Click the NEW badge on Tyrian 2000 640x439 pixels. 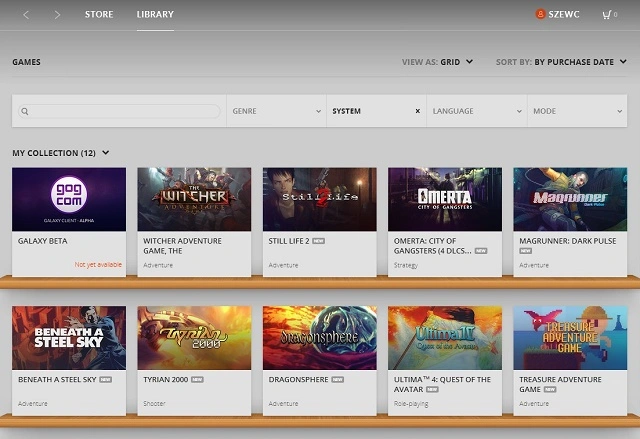(197, 380)
